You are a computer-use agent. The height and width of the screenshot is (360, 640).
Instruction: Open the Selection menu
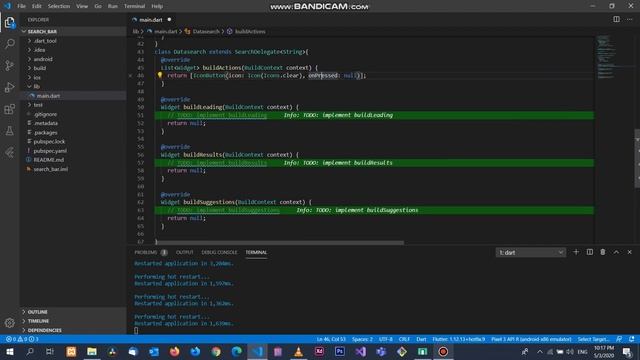pyautogui.click(x=59, y=6)
